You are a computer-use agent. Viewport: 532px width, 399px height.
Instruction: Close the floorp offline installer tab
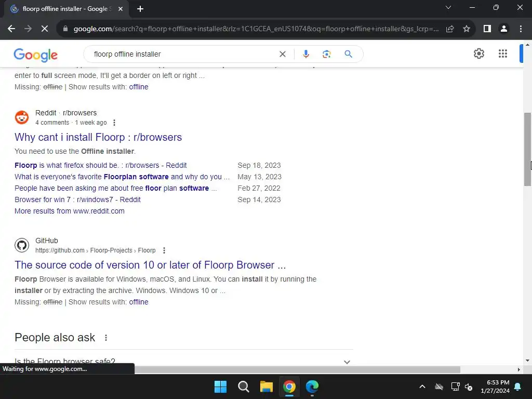[x=121, y=9]
